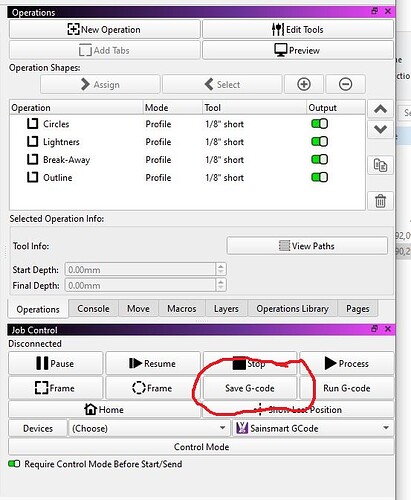
Task: Click the Output column header
Action: point(336,108)
